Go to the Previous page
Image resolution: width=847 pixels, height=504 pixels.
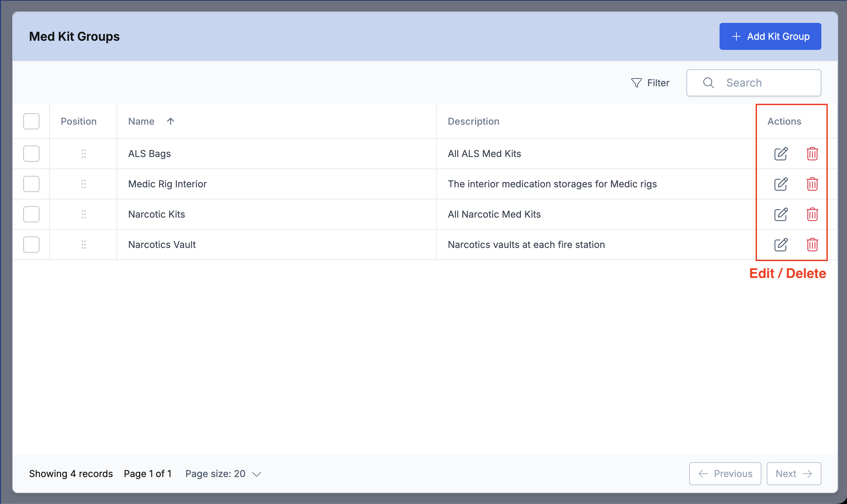pyautogui.click(x=725, y=474)
